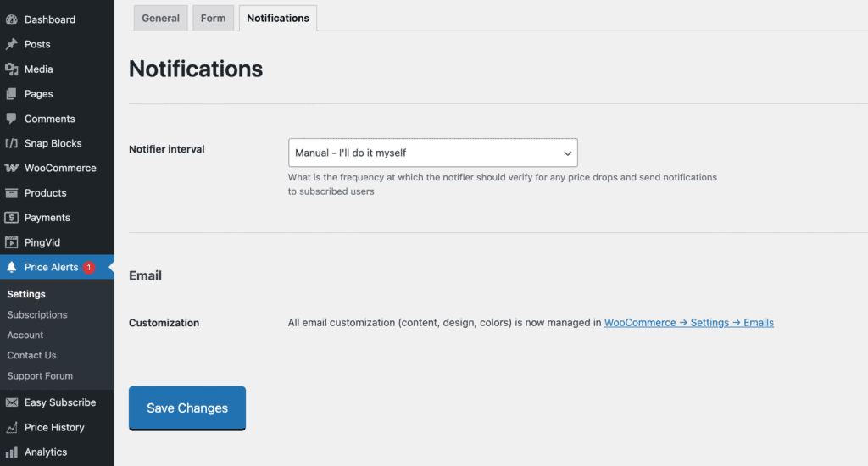Switch to the General tab
The width and height of the screenshot is (868, 466).
click(x=160, y=18)
